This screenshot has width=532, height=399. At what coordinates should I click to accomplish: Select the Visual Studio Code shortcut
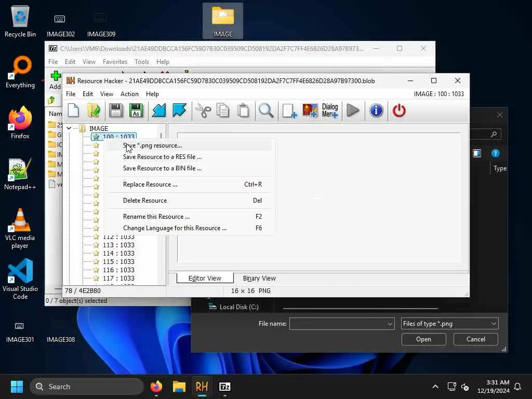coord(20,280)
